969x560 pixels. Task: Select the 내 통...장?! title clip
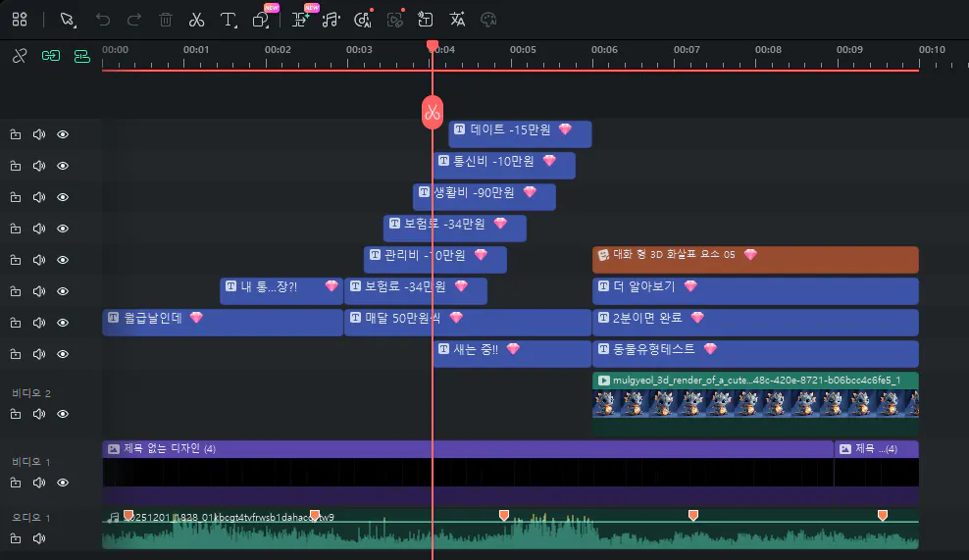point(281,291)
